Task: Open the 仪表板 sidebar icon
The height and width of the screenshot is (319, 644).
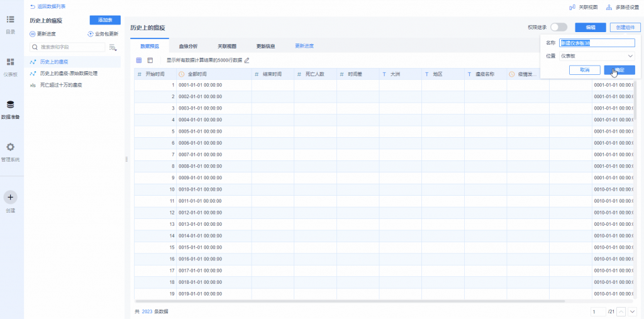Action: coord(11,62)
